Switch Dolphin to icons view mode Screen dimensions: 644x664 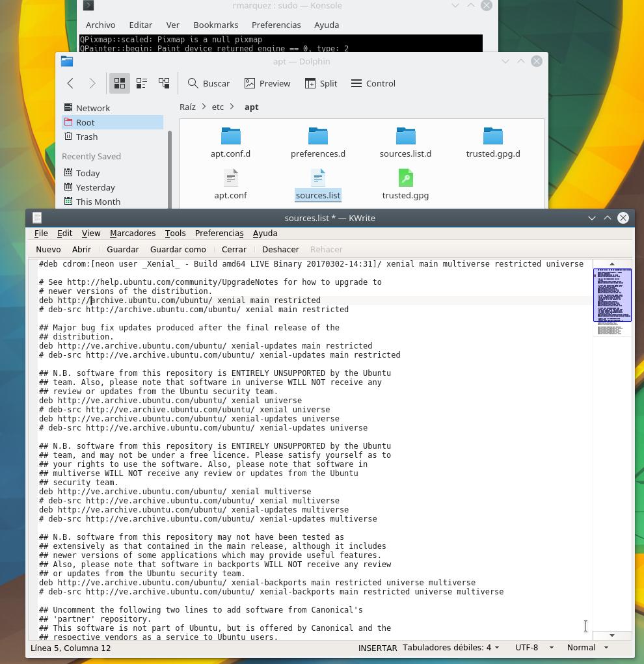[x=120, y=83]
